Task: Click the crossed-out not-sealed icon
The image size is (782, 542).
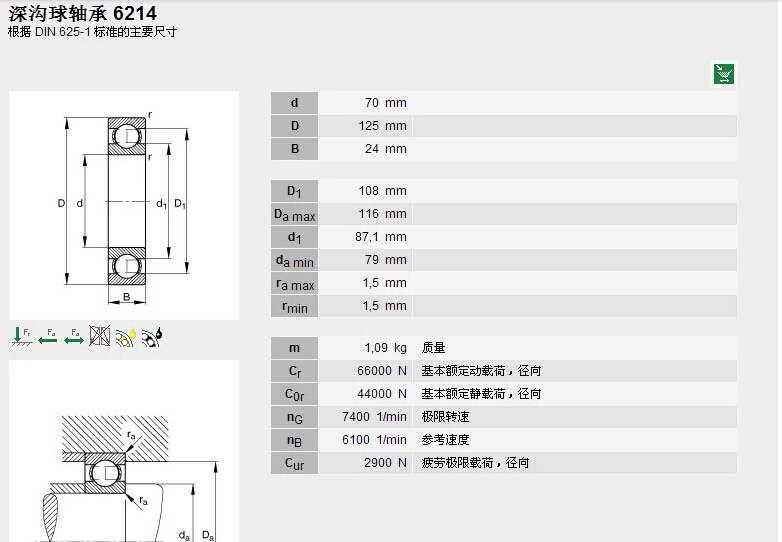Action: (x=100, y=336)
